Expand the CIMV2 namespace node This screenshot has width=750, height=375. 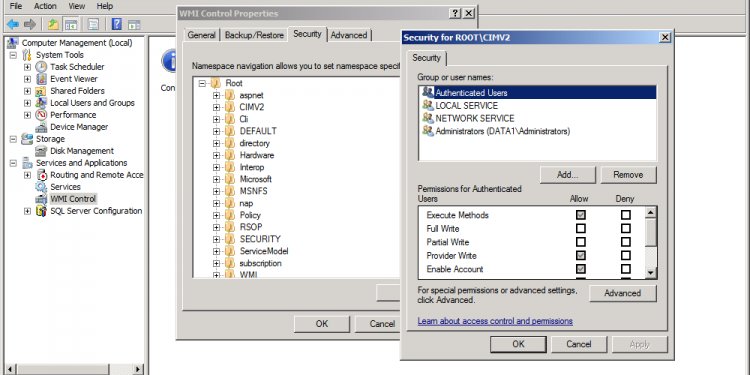tap(216, 107)
